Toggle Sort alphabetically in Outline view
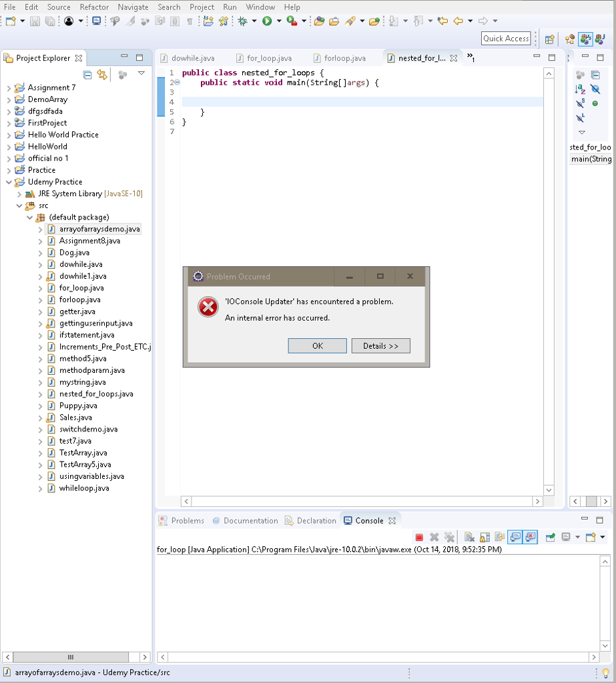616x683 pixels. click(x=580, y=89)
